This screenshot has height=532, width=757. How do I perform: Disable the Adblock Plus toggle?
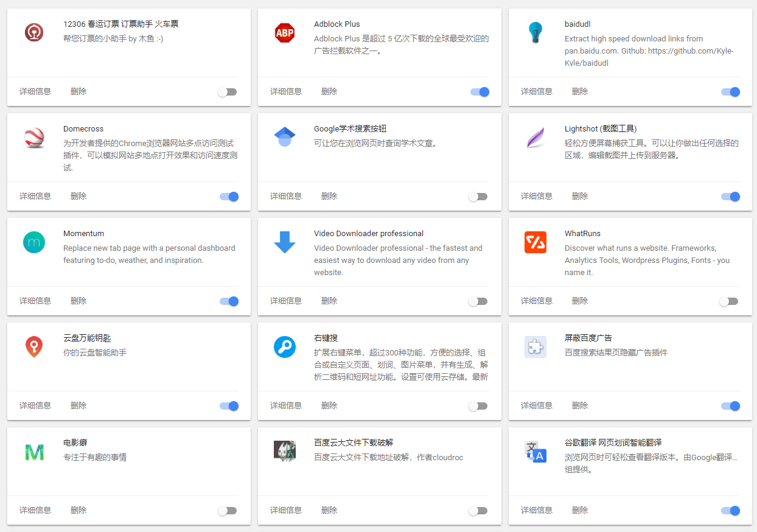[480, 92]
